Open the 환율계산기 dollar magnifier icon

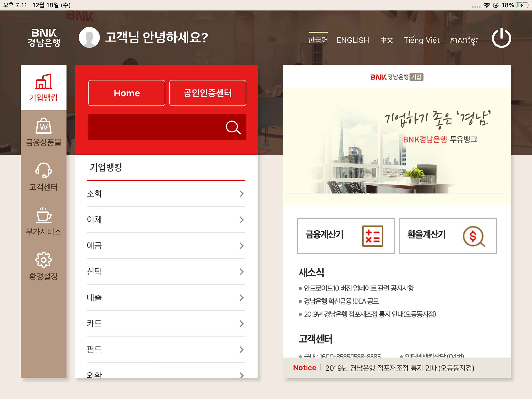click(474, 236)
